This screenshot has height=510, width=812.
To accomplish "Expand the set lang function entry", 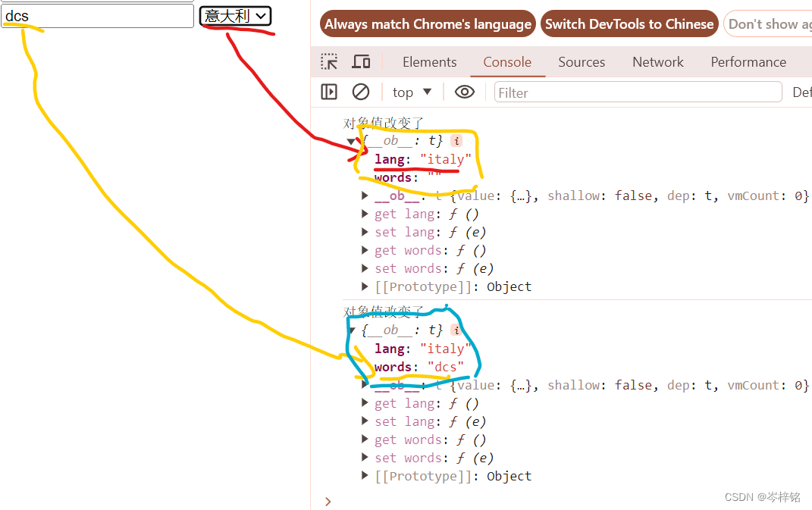I will 365,232.
